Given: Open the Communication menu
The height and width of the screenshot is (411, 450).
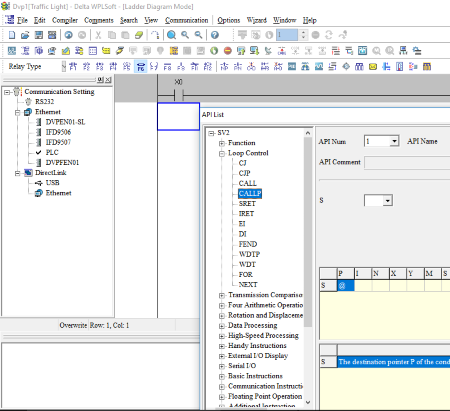Looking at the screenshot, I should 186,20.
